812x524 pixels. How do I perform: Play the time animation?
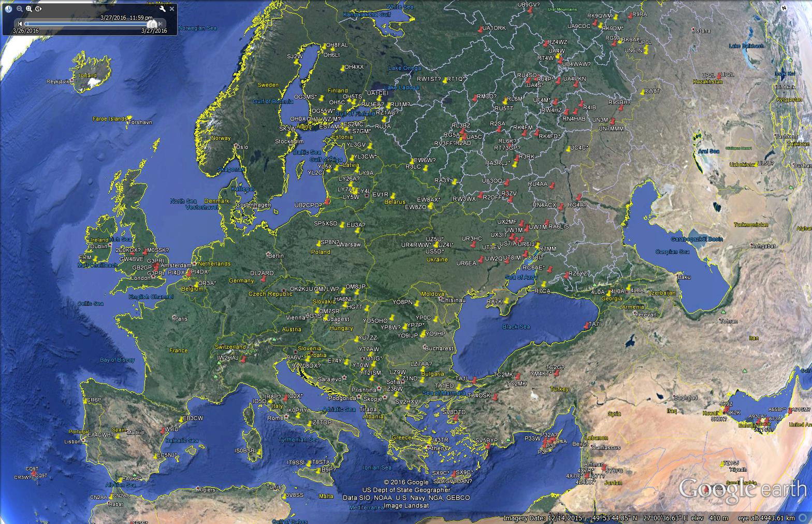tap(39, 9)
